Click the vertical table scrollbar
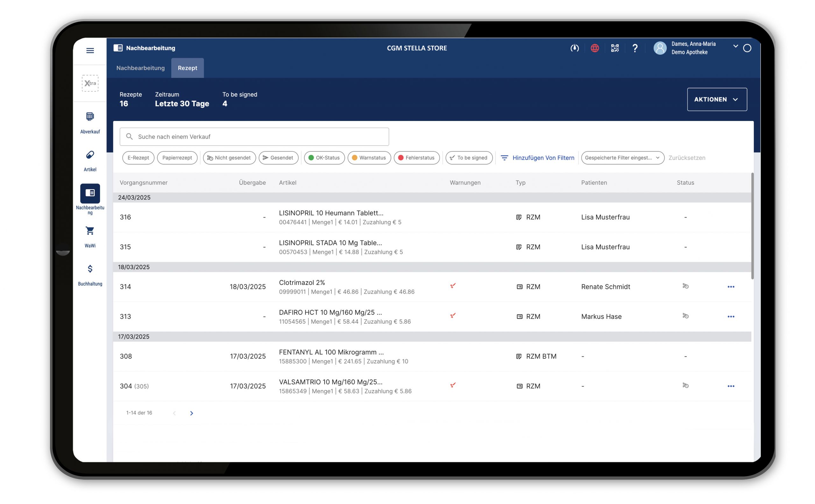 coord(752,226)
